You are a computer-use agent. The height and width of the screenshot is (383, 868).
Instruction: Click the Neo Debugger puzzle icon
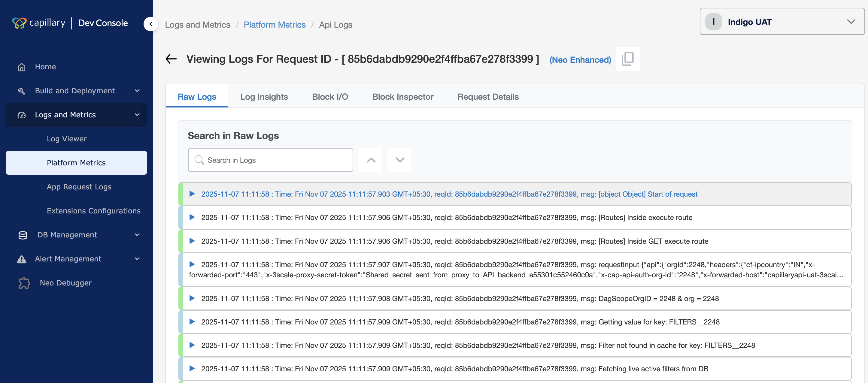pyautogui.click(x=24, y=283)
